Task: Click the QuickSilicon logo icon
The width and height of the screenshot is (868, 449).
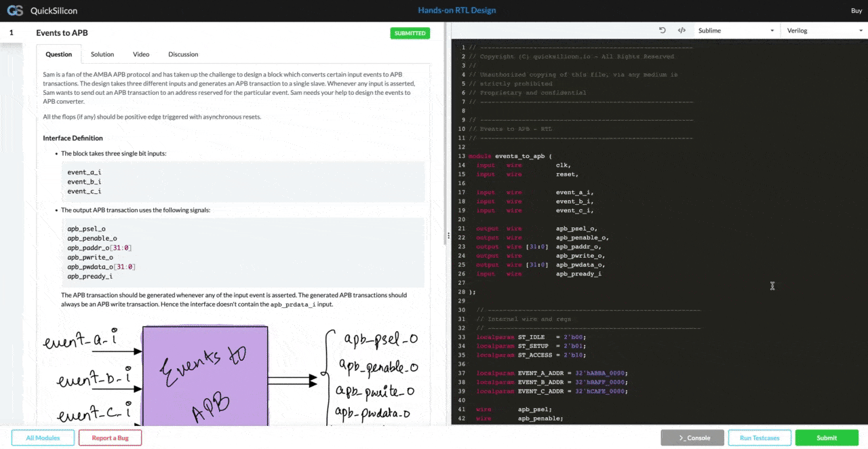Action: click(x=15, y=10)
